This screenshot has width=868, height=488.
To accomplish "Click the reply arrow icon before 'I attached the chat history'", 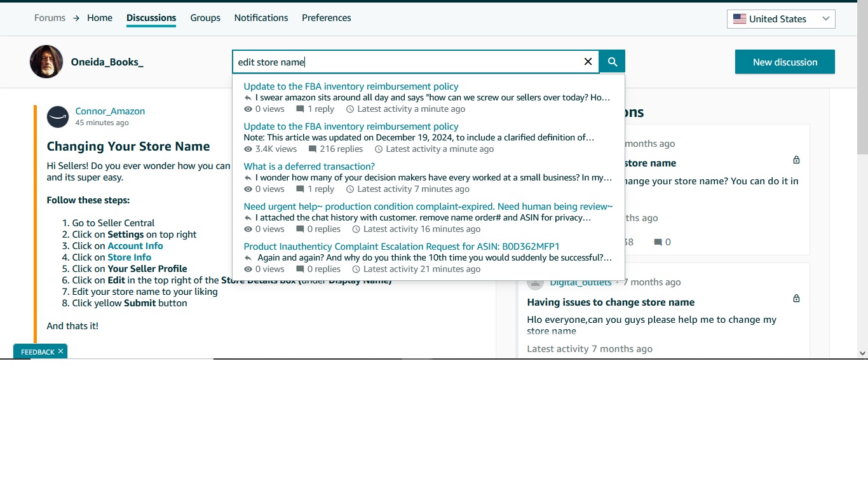I will pos(248,218).
